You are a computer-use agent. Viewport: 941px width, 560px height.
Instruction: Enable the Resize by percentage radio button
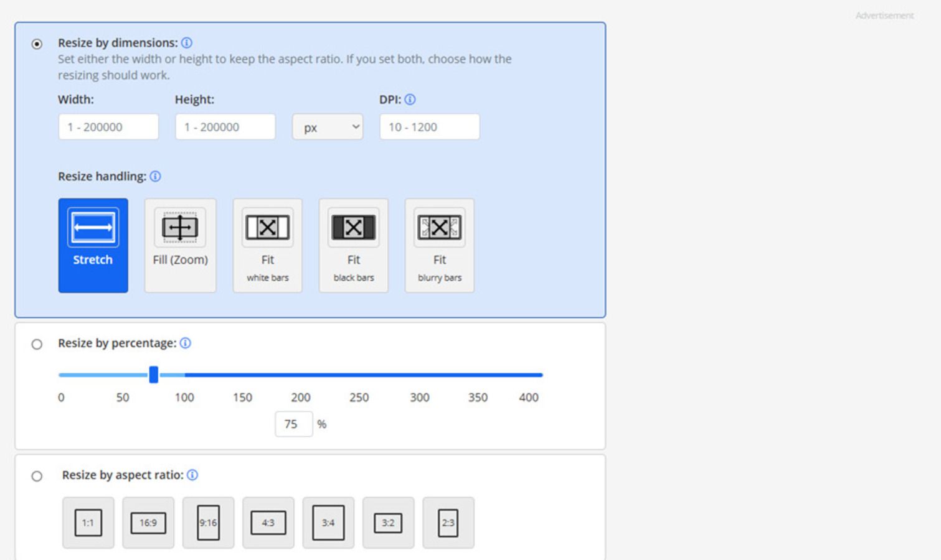37,345
